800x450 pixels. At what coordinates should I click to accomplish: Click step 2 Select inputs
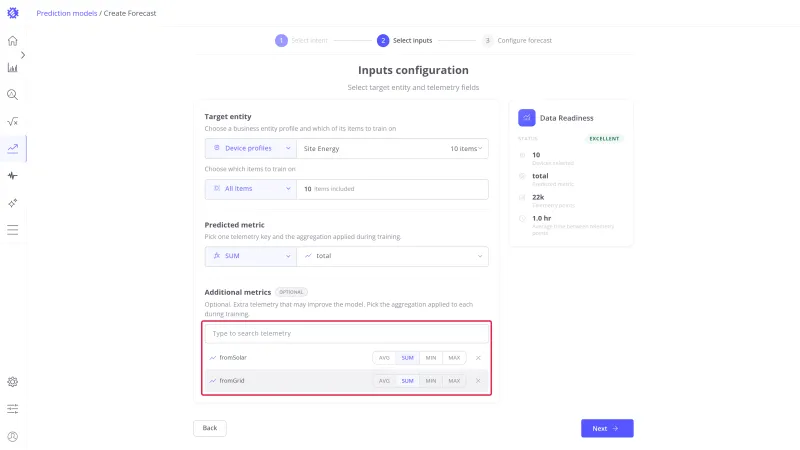click(x=405, y=40)
